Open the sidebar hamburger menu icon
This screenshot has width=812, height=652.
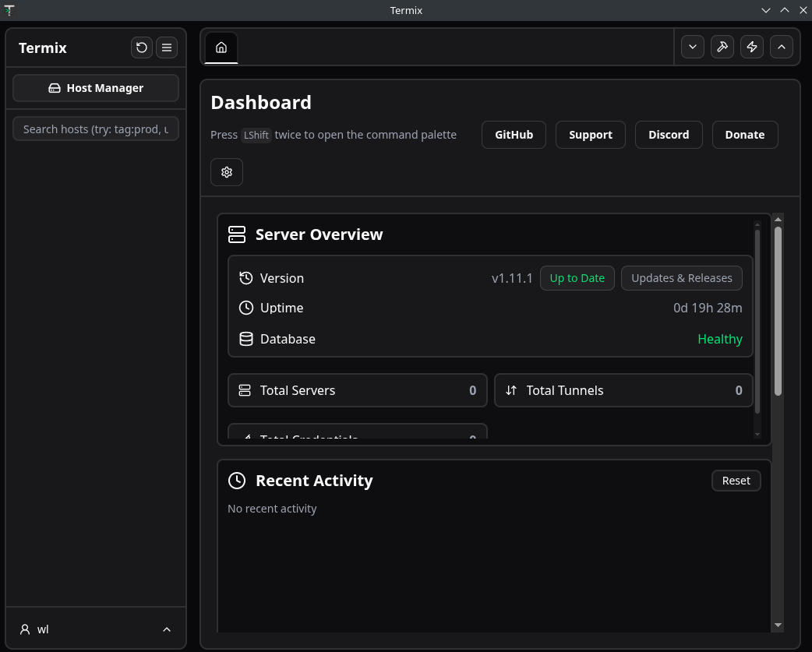coord(167,48)
